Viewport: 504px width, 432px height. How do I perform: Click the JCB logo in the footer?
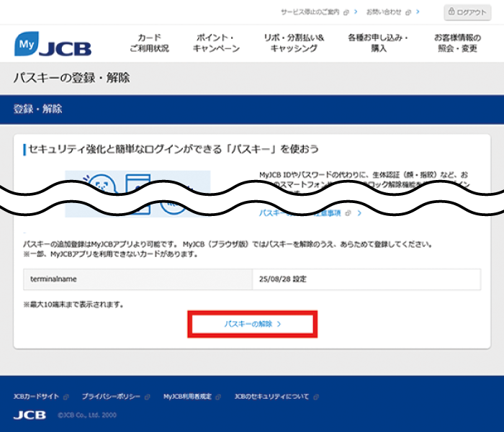30,415
